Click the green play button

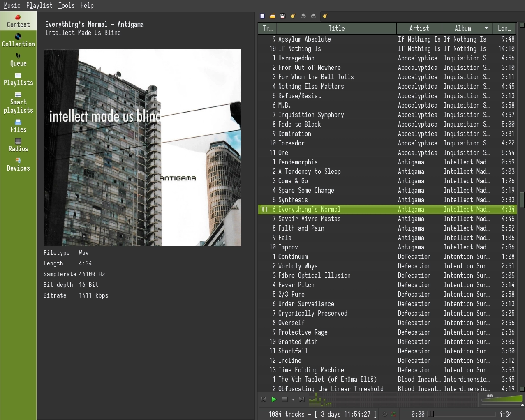(274, 399)
